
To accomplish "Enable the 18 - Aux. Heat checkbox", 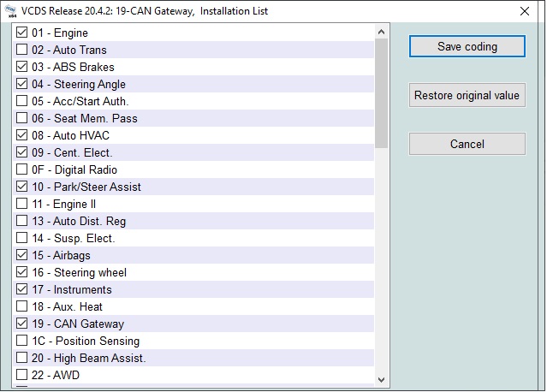I will 21,306.
